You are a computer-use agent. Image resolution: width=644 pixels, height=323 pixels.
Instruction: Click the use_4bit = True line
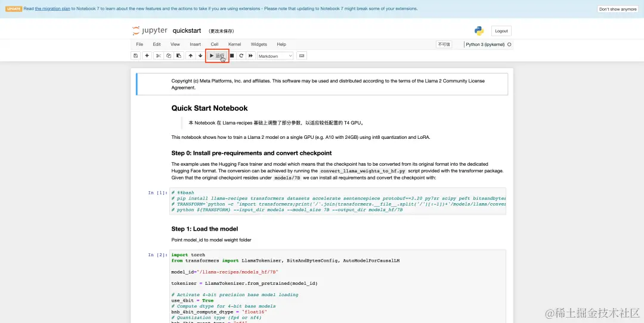coord(192,300)
